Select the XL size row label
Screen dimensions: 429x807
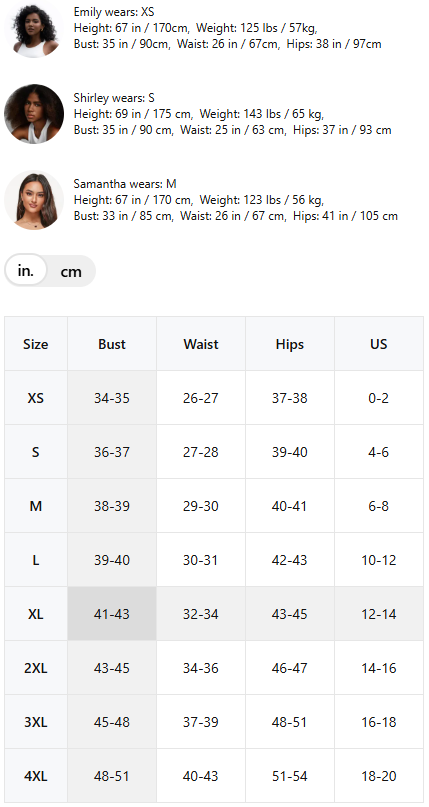click(35, 614)
